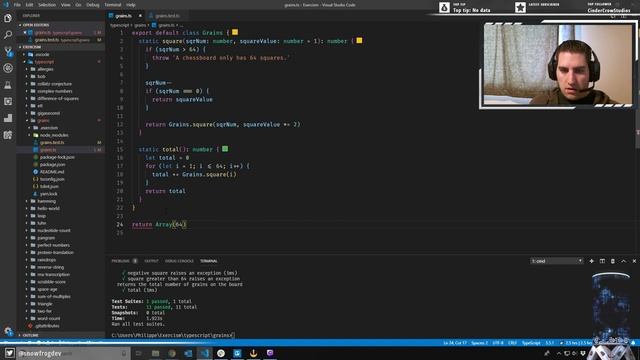This screenshot has height=360, width=640.
Task: Change file encoding via the UTF-8 status item
Action: tap(498, 343)
